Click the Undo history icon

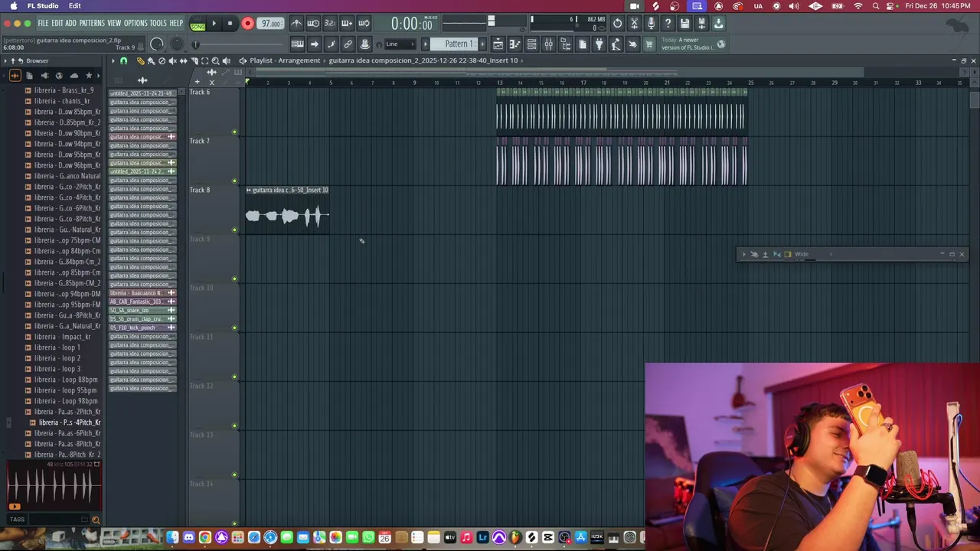618,24
